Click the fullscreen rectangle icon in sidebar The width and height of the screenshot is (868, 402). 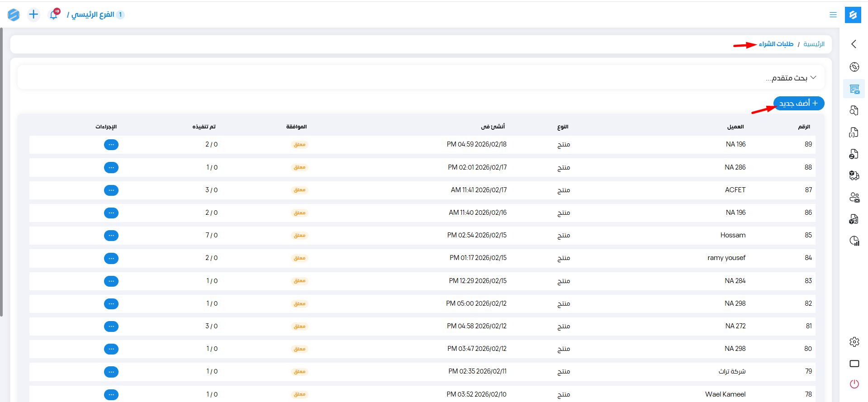coord(854,364)
